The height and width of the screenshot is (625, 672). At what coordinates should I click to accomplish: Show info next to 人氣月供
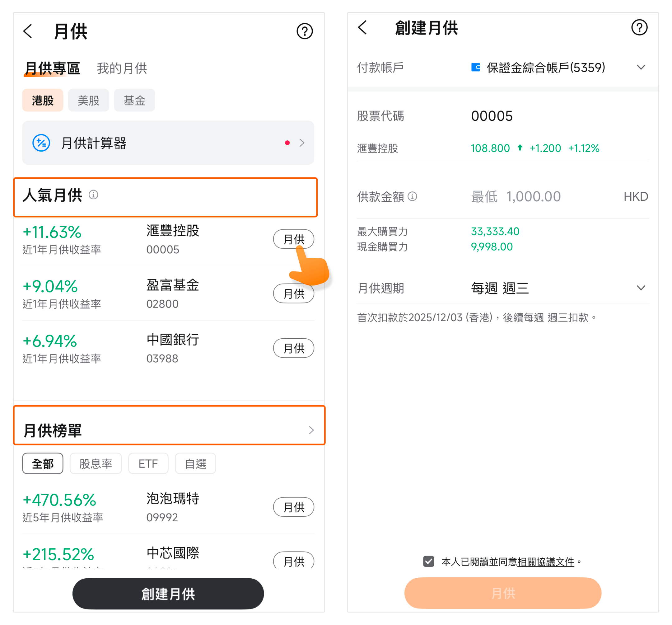tap(93, 195)
